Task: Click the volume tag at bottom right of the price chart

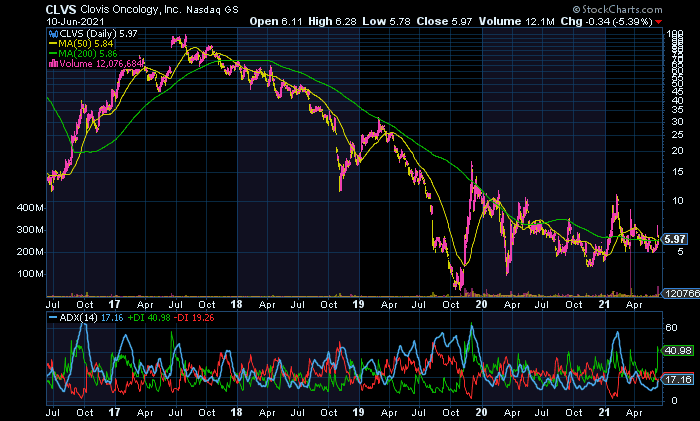Action: (680, 293)
